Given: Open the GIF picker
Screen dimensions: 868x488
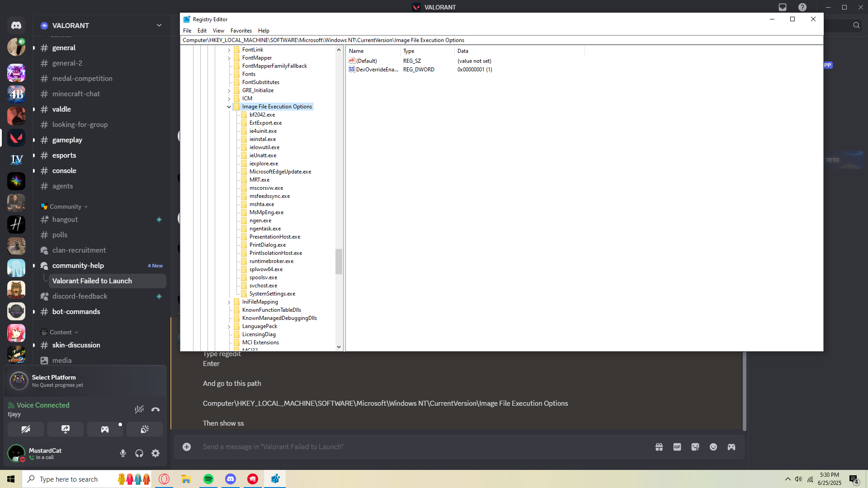Looking at the screenshot, I should [x=677, y=447].
